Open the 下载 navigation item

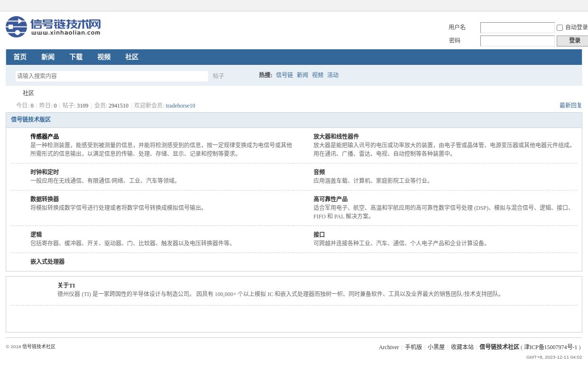[76, 57]
